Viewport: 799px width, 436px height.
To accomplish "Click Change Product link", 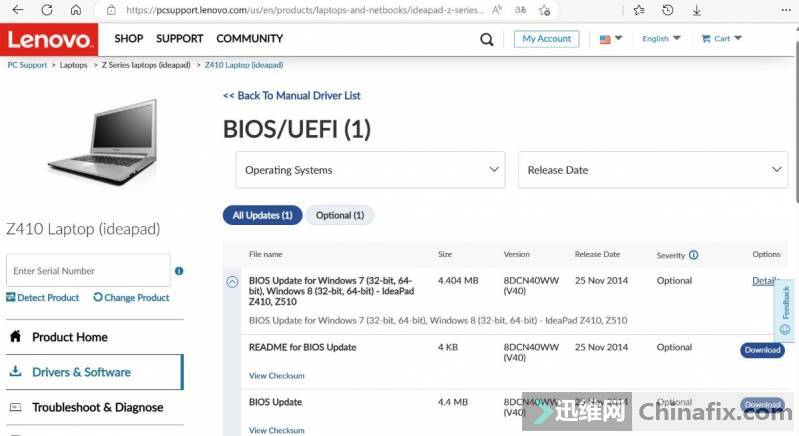I will coord(131,297).
